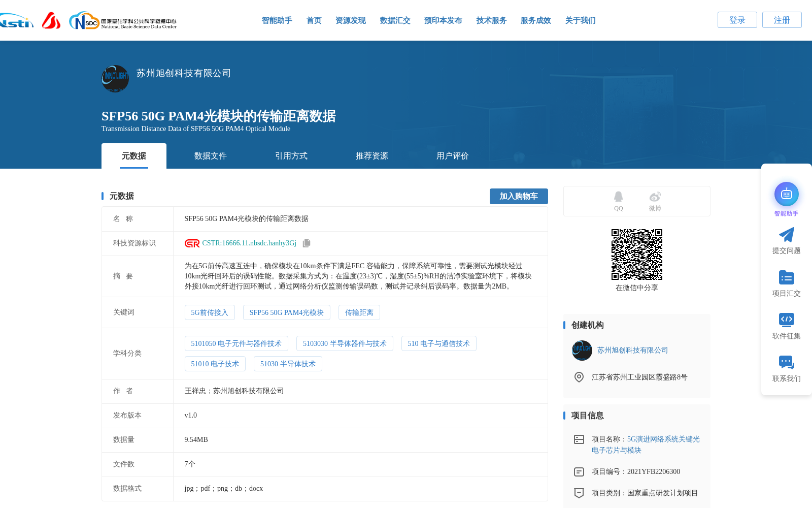Open 服务成效 menu item

(535, 20)
